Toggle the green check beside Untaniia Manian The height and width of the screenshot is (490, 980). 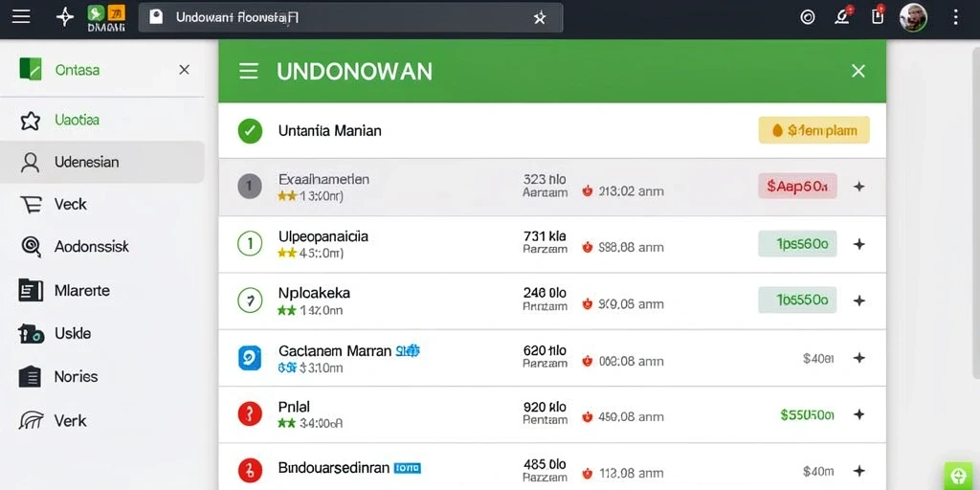250,131
